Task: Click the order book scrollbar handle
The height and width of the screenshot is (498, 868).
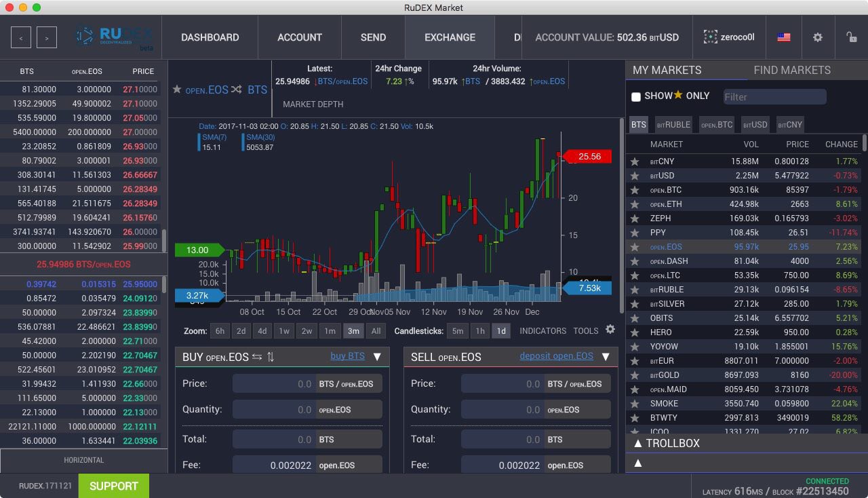Action: [x=163, y=240]
